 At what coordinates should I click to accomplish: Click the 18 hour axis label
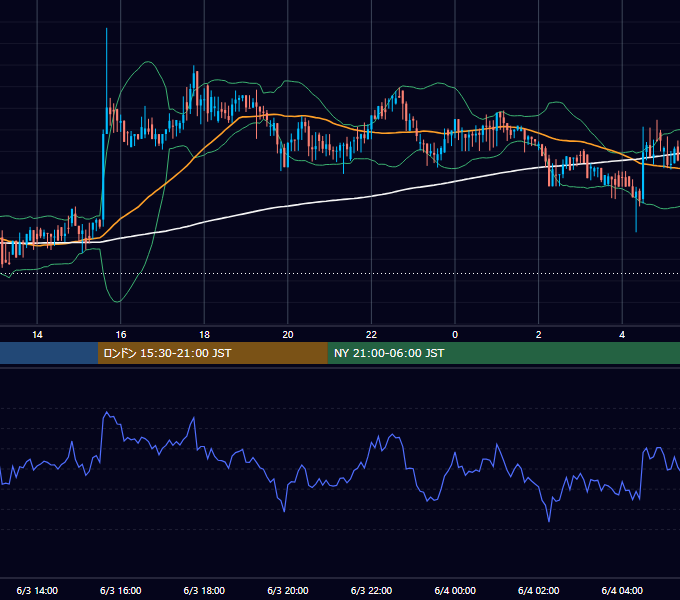click(204, 335)
